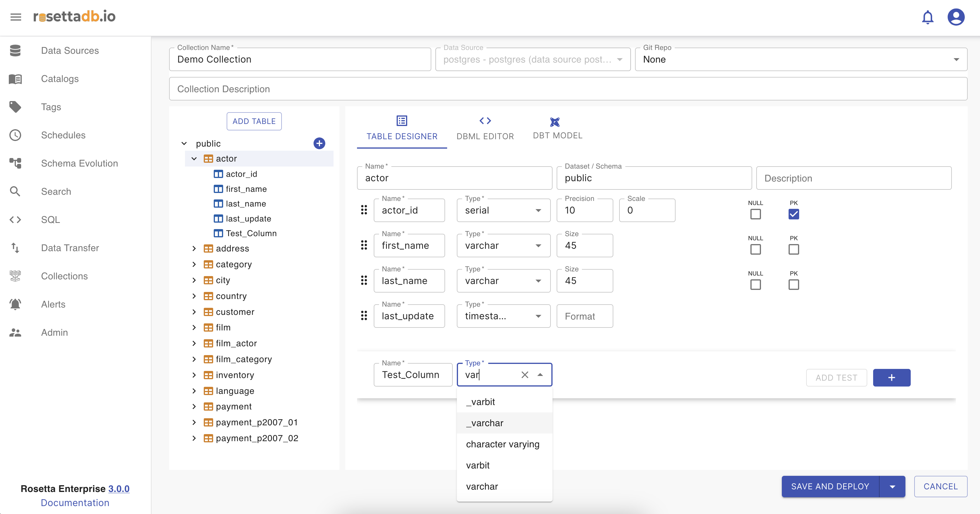This screenshot has width=980, height=514.
Task: Click the Data Transfer sidebar icon
Action: [15, 248]
